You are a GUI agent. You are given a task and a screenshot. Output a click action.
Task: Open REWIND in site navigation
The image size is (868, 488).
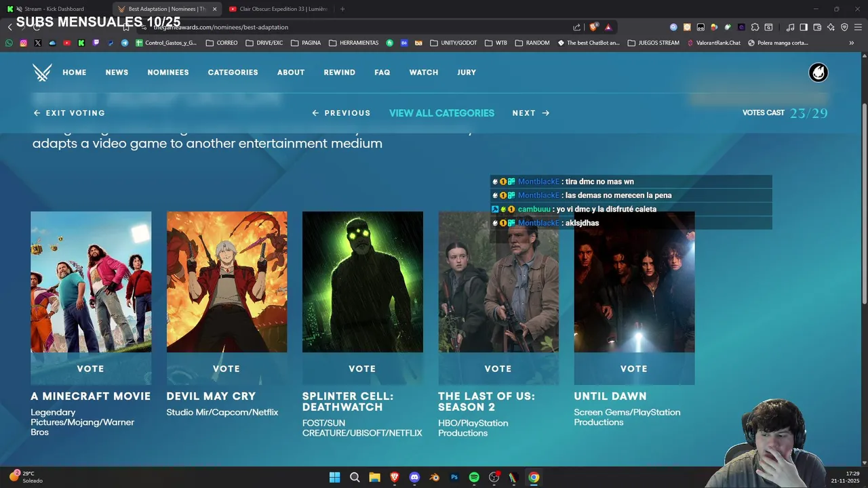pyautogui.click(x=339, y=73)
